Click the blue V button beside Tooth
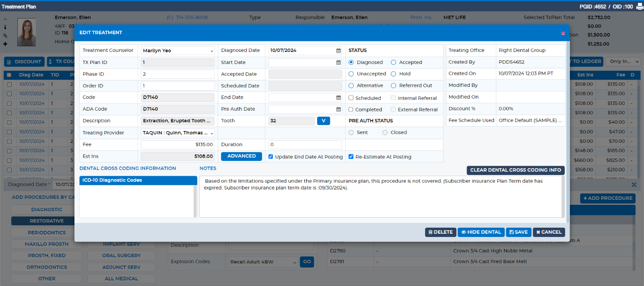The height and width of the screenshot is (286, 644). pos(324,121)
